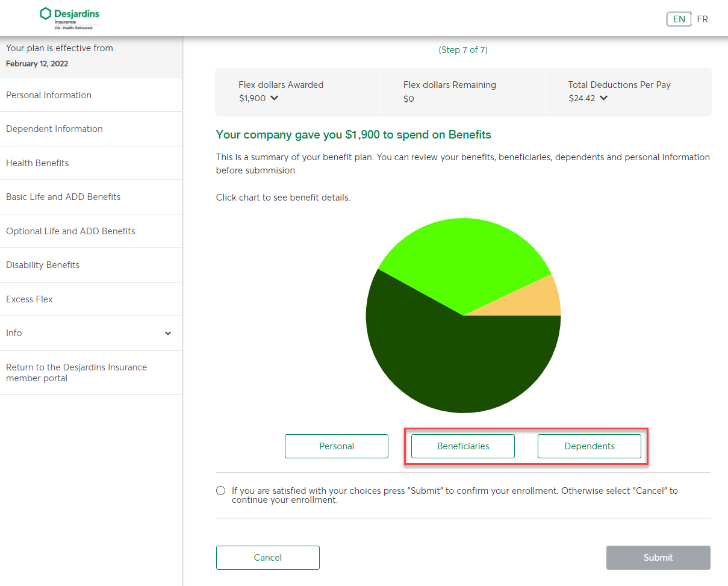Go to Dependent Information
The height and width of the screenshot is (586, 728).
(54, 129)
